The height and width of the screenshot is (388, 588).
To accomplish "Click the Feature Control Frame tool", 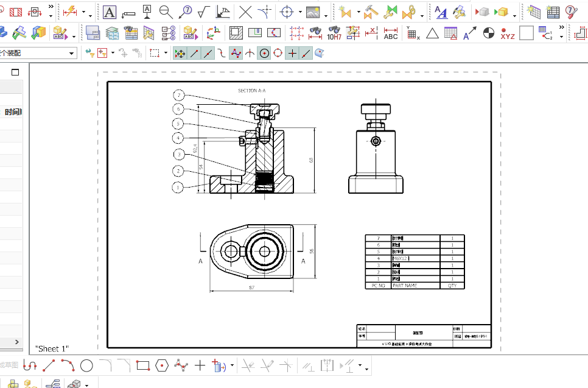I will pos(128,14).
